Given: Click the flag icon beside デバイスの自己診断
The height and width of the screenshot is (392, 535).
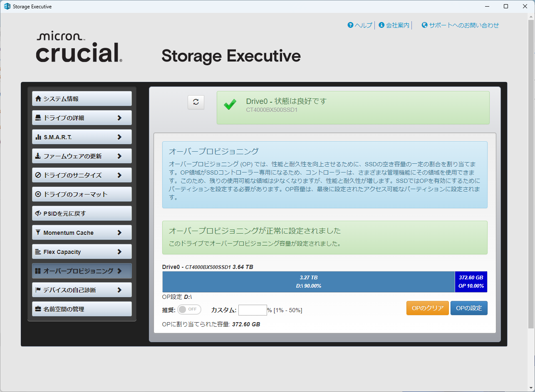Looking at the screenshot, I should 38,290.
